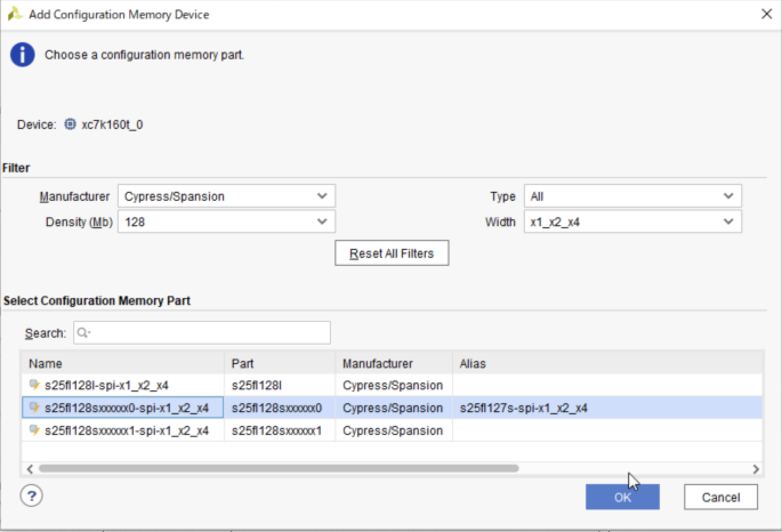
Task: Click the Cancel button
Action: 720,497
